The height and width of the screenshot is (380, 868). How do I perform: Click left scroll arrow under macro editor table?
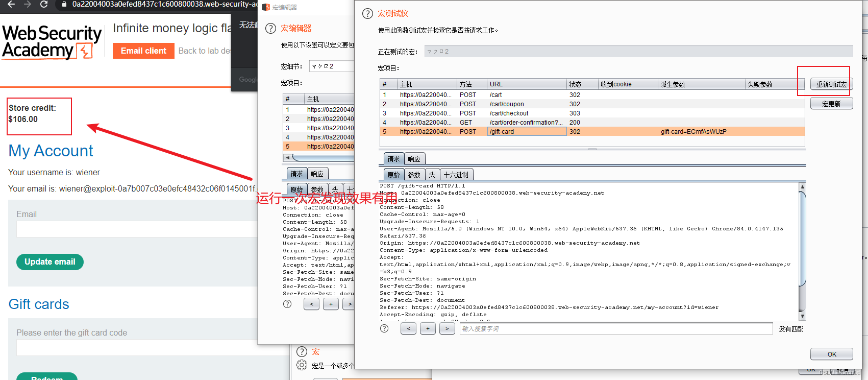pos(288,157)
